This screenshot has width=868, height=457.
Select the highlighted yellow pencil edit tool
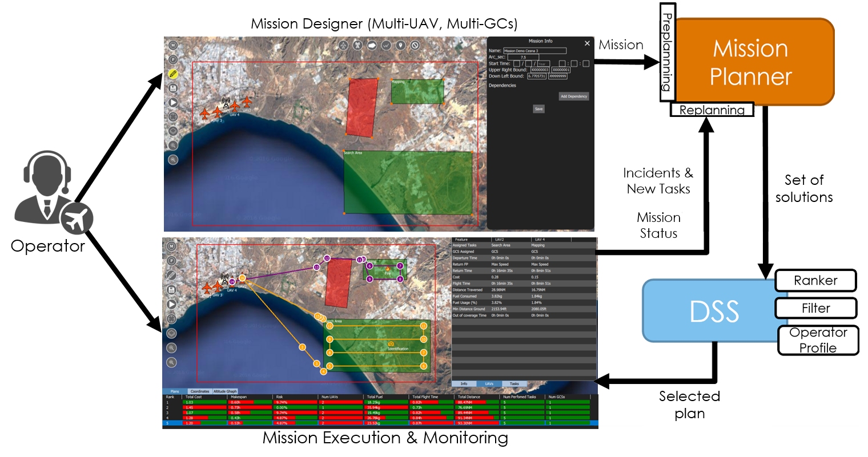pos(173,74)
